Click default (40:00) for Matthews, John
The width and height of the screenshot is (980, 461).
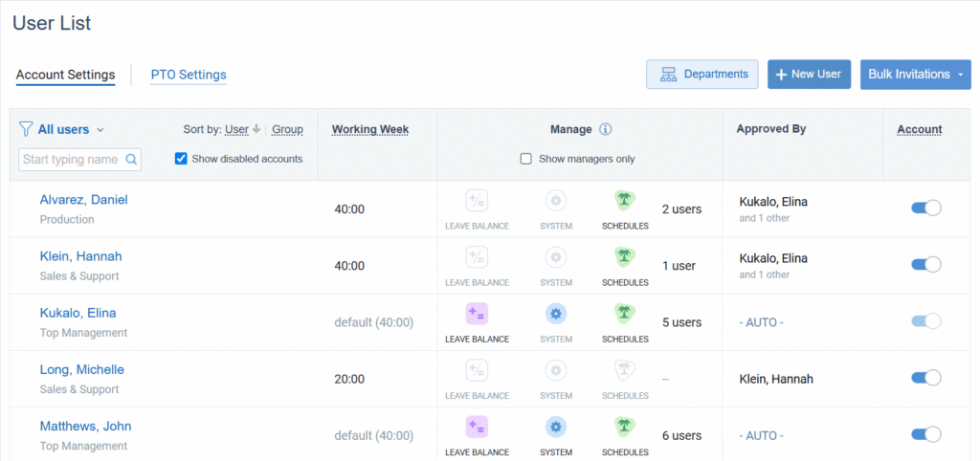pos(374,436)
